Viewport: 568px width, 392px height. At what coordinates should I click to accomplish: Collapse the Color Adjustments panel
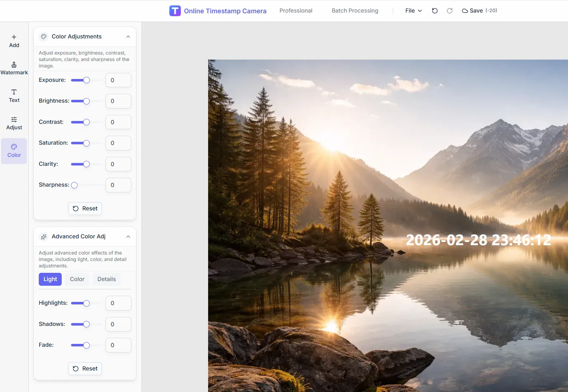click(x=128, y=37)
